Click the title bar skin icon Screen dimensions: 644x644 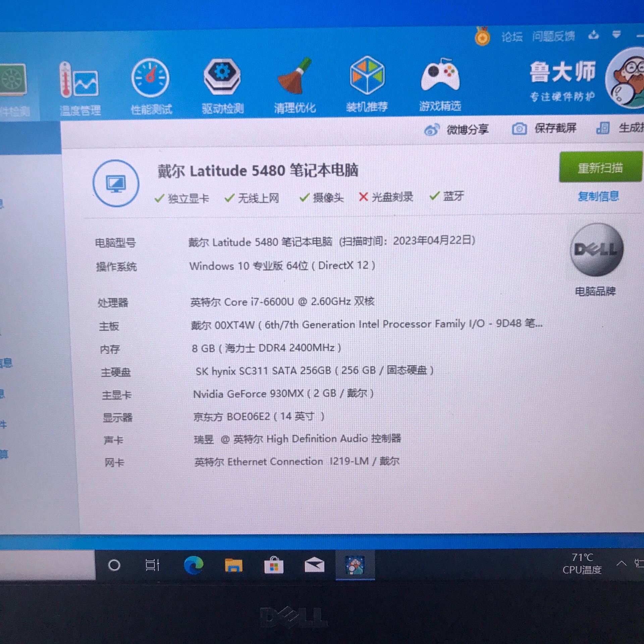593,35
